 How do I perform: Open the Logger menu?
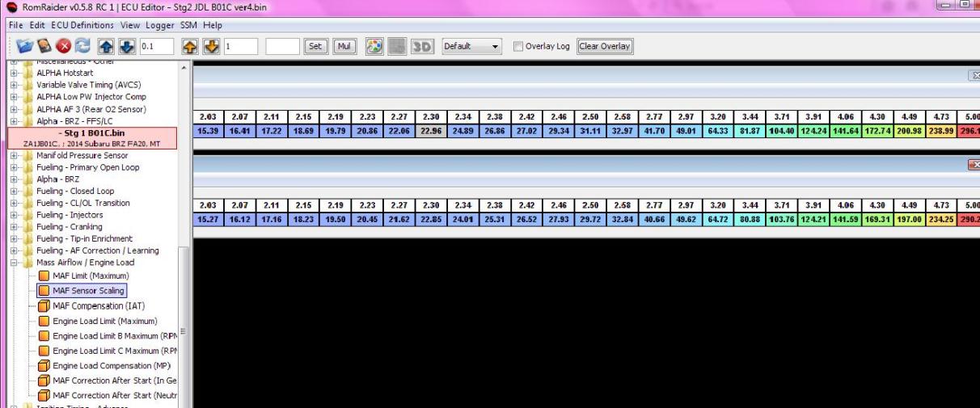click(161, 26)
